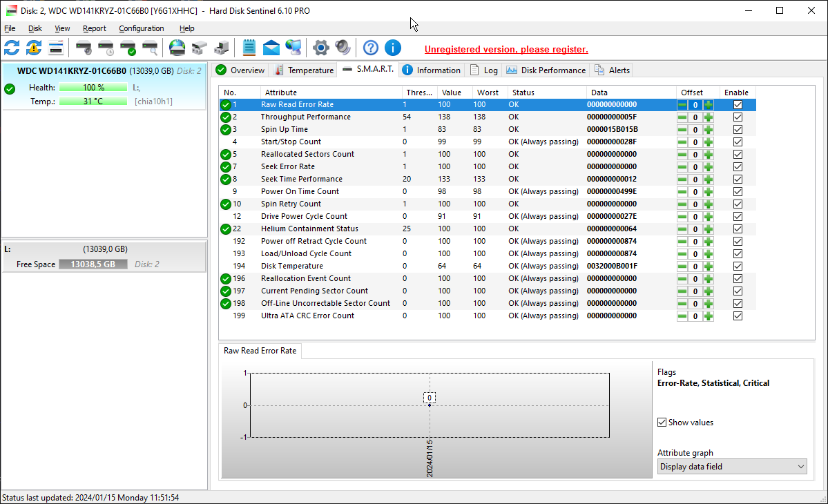
Task: Uncheck Enable for Throughput Performance
Action: pyautogui.click(x=738, y=117)
